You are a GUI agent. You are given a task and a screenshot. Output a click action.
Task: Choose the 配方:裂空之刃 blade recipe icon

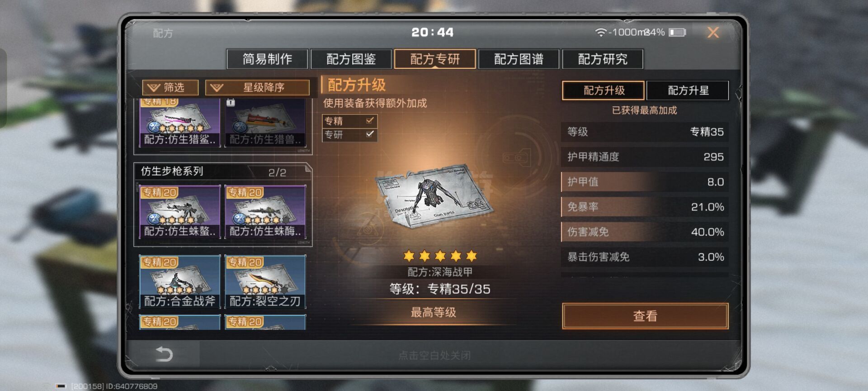pyautogui.click(x=265, y=281)
